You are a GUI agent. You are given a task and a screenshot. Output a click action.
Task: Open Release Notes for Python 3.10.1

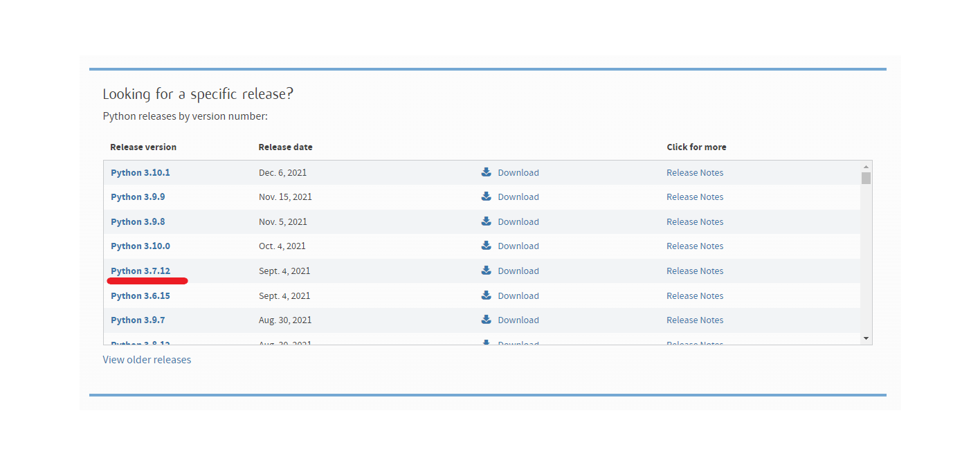(695, 172)
